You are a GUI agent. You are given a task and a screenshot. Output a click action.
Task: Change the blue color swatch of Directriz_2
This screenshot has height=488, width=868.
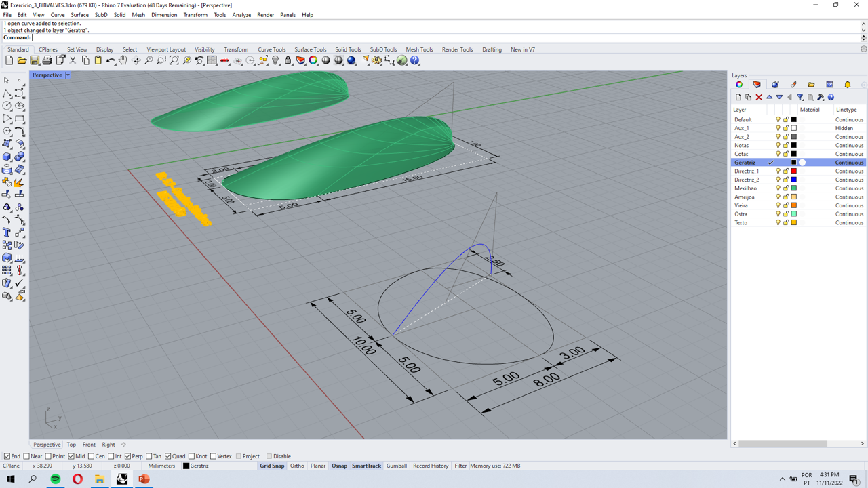click(794, 180)
